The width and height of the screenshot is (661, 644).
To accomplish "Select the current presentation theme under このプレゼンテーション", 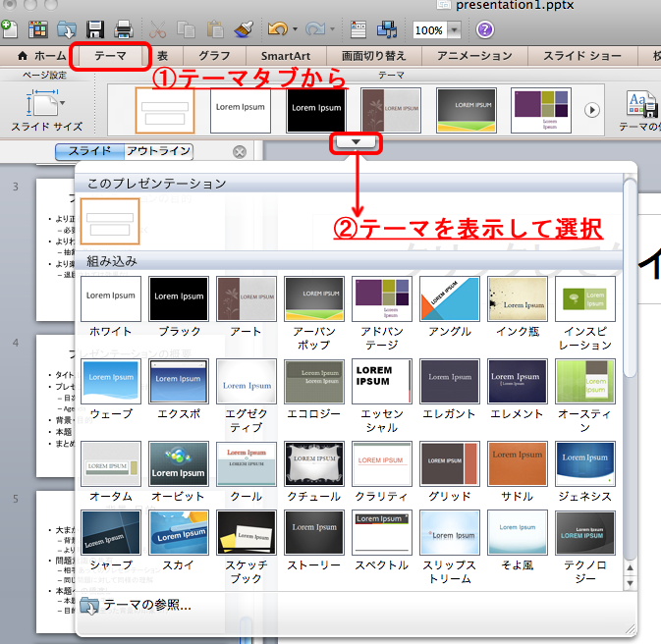I will click(x=110, y=222).
